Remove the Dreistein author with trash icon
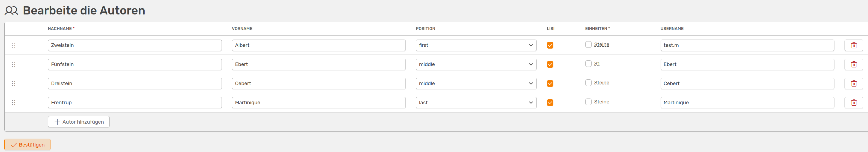 (x=854, y=84)
